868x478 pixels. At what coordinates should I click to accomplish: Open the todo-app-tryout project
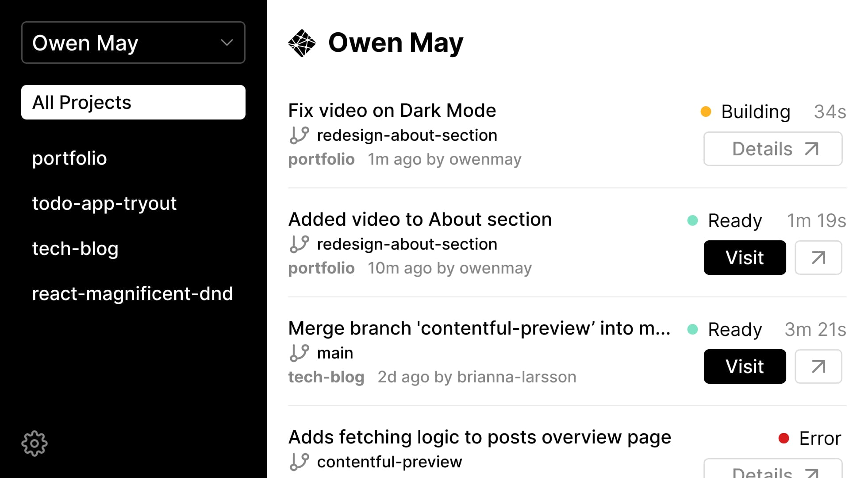click(104, 203)
